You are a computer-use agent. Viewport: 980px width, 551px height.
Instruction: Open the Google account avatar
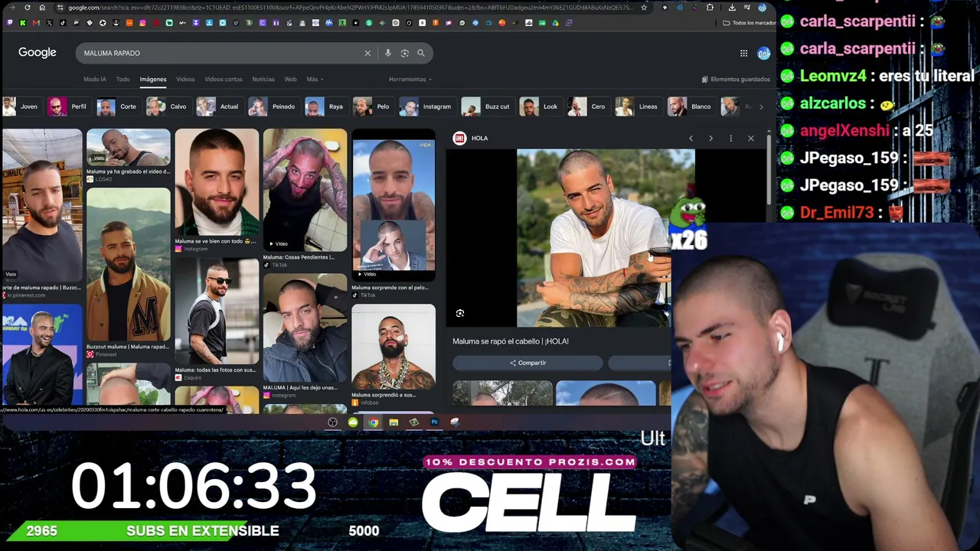[x=763, y=53]
